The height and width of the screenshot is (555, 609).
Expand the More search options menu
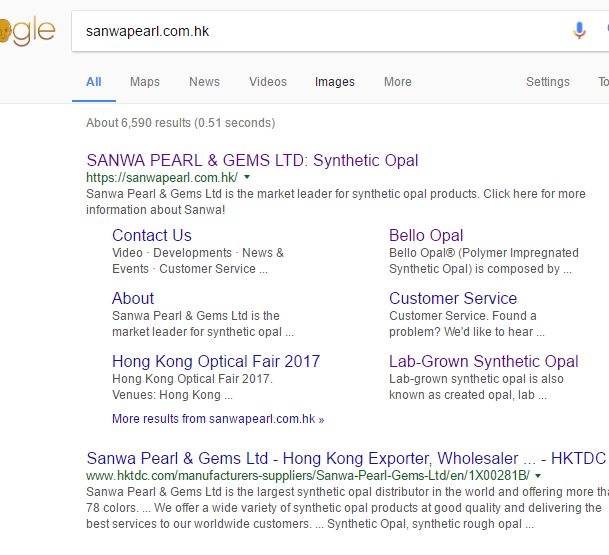tap(398, 82)
